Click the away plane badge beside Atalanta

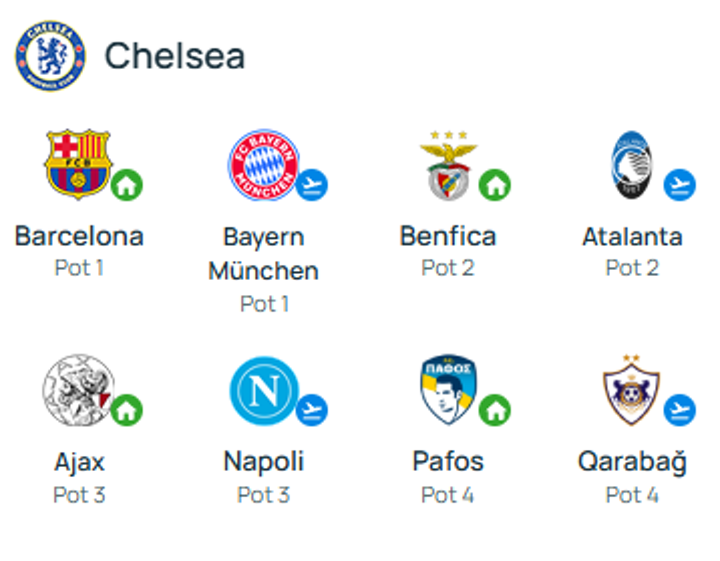pos(680,185)
